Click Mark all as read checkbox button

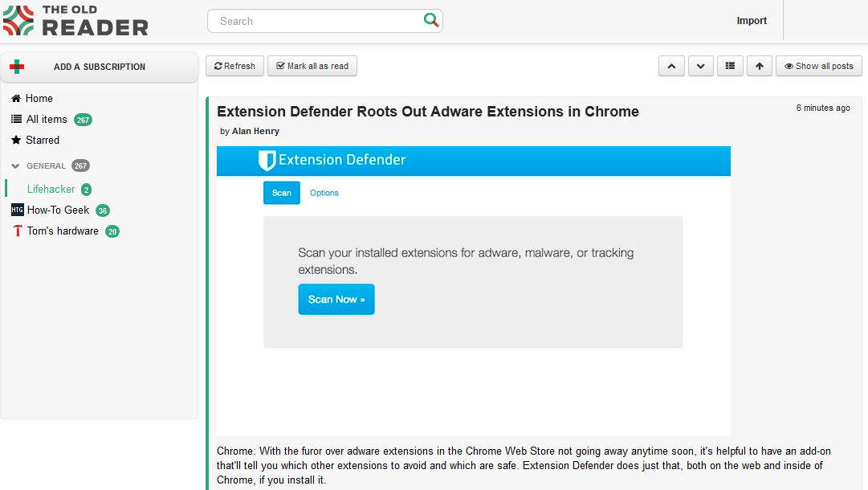[312, 66]
